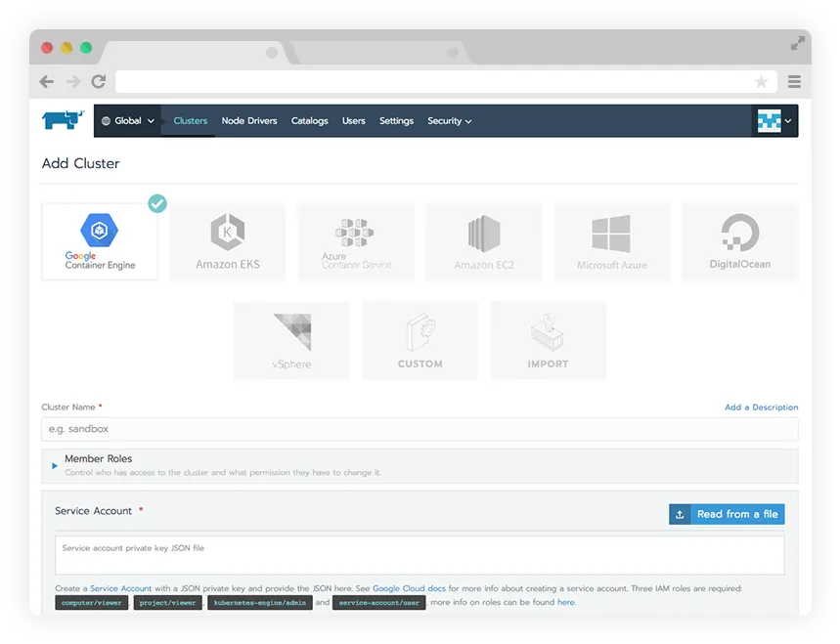Pick the Microsoft Azure provider tile

612,241
